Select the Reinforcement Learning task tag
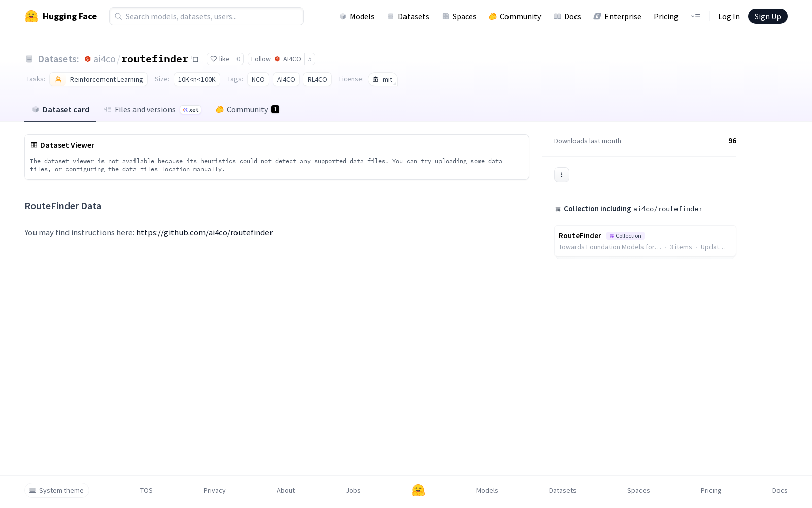 pyautogui.click(x=98, y=79)
